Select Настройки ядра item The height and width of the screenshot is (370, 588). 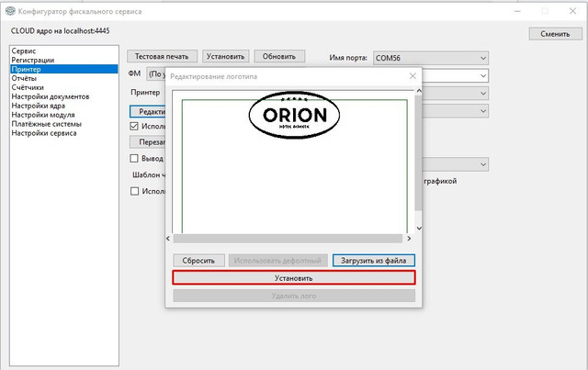point(39,106)
